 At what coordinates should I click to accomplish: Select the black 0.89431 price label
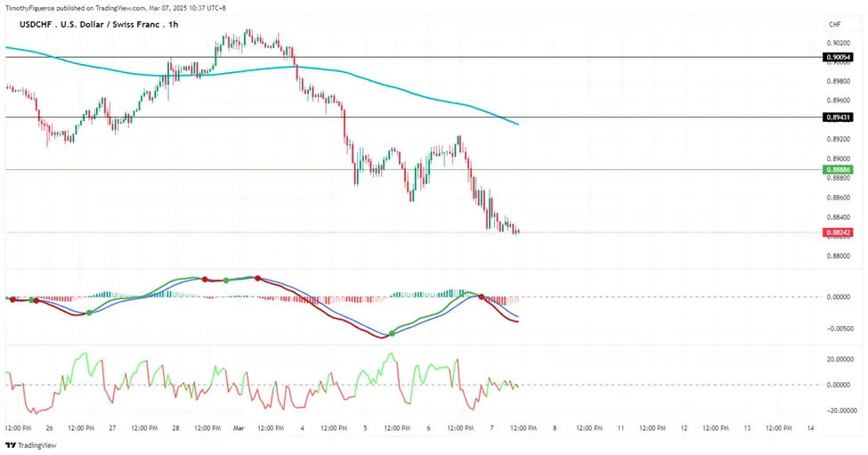[838, 118]
